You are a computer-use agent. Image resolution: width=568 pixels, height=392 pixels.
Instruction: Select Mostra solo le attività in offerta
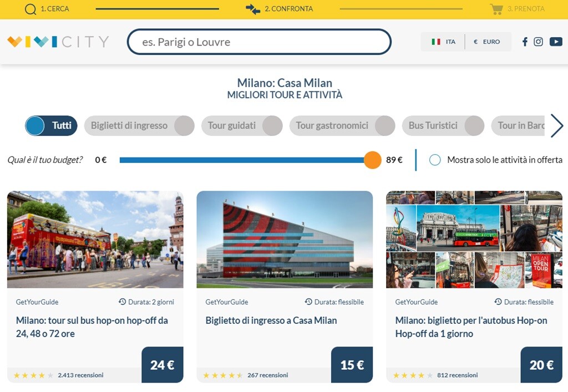pyautogui.click(x=435, y=160)
